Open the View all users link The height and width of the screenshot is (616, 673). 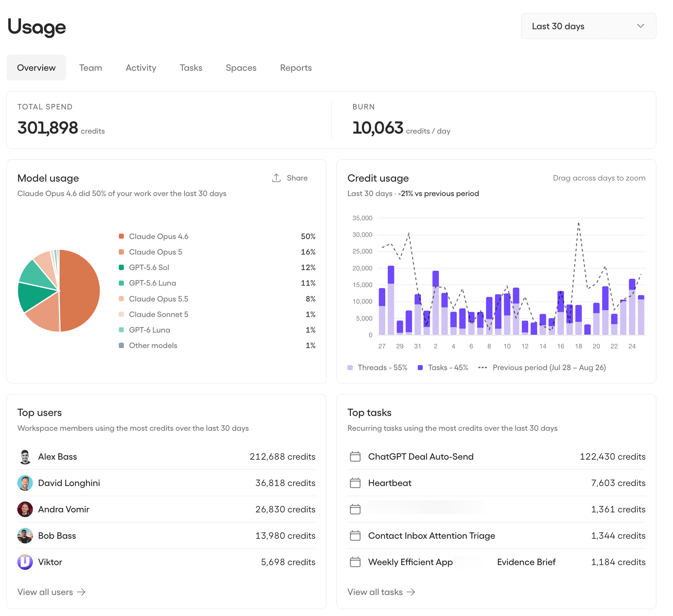51,592
